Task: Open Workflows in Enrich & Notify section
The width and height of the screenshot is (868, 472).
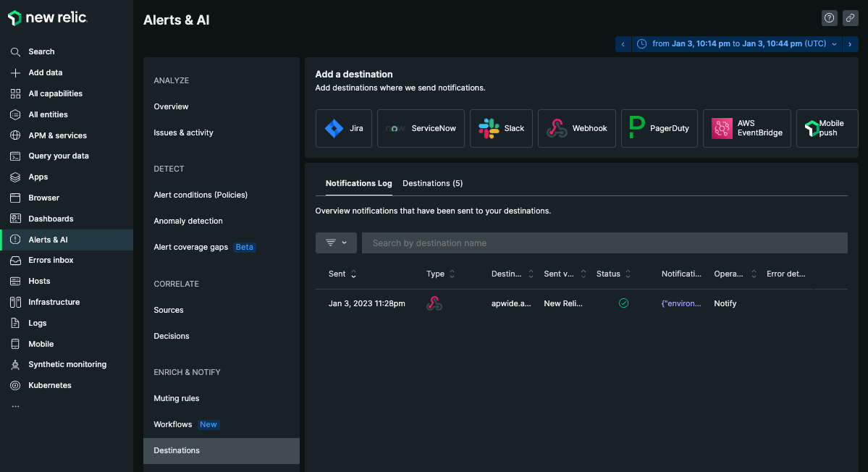Action: (173, 424)
